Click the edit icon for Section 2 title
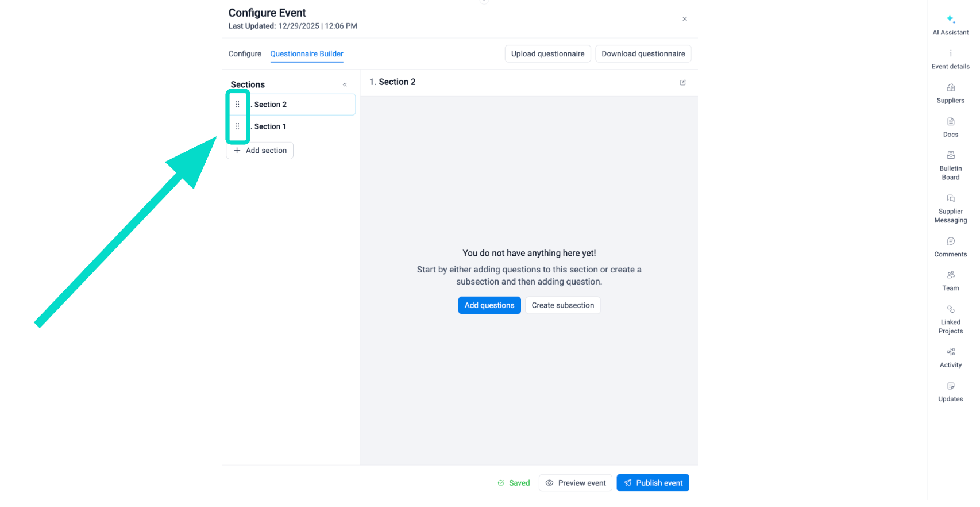This screenshot has height=507, width=980. click(682, 83)
